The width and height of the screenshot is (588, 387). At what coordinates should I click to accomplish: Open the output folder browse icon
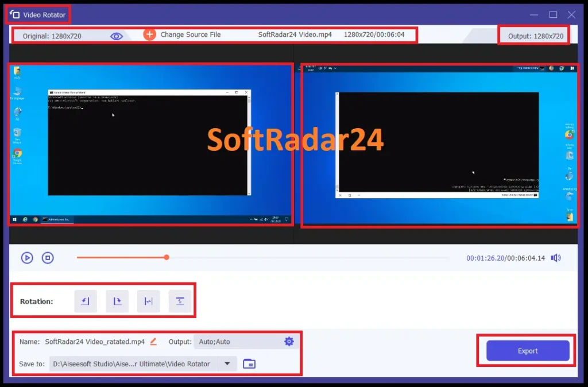[249, 363]
